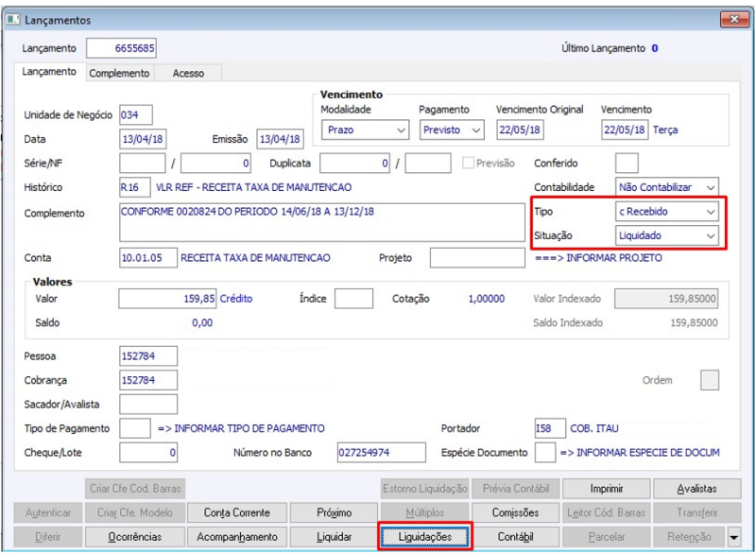Click the Unidade de Negócio field
Image resolution: width=756 pixels, height=554 pixels.
[136, 114]
